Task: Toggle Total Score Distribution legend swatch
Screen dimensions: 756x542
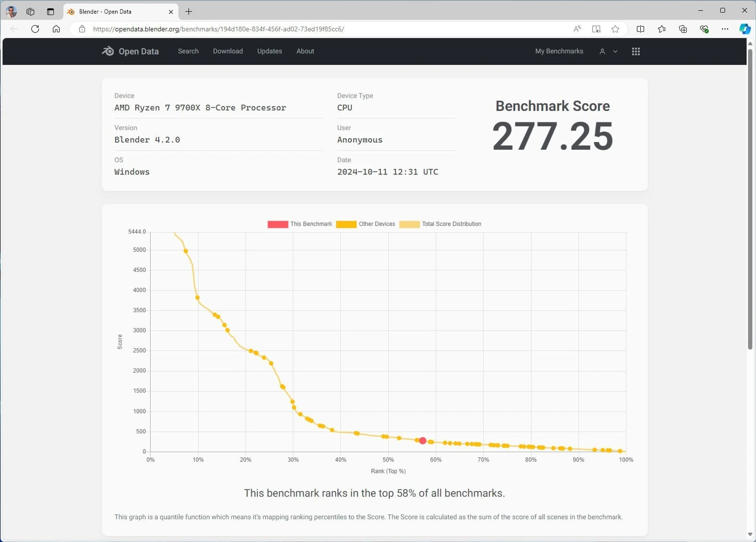Action: (409, 224)
